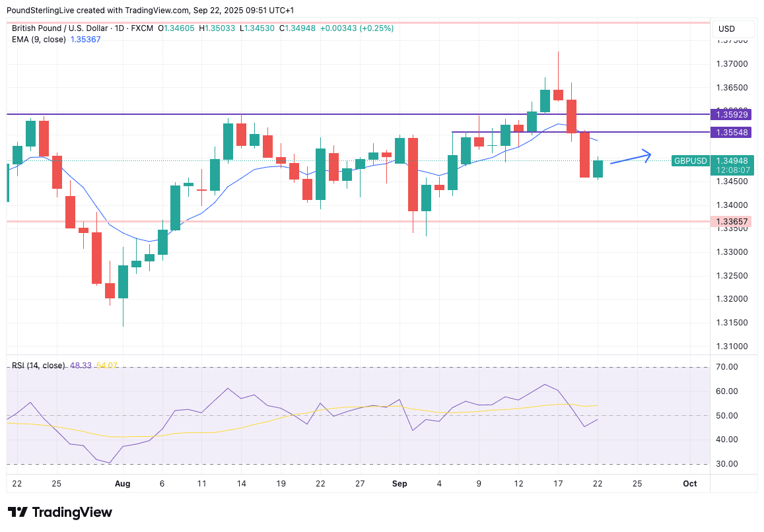Select the Oct label on time axis
Viewport: 764px width, 532px height.
(x=689, y=483)
